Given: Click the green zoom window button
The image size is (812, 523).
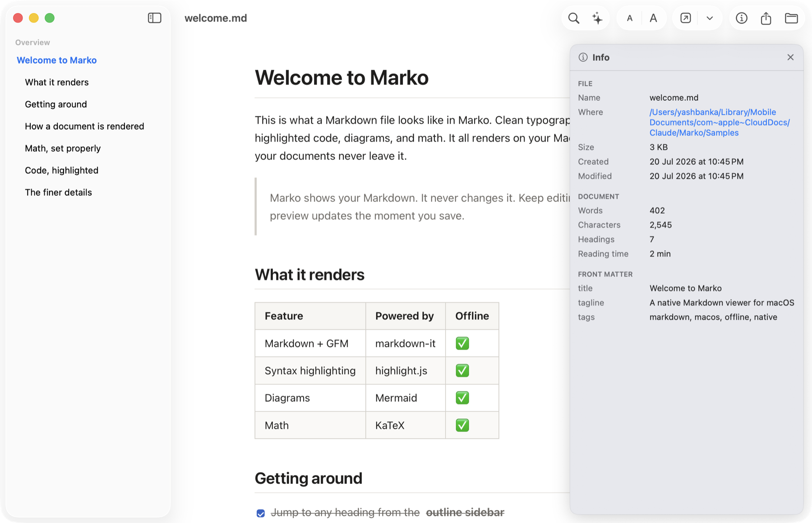Looking at the screenshot, I should 50,18.
